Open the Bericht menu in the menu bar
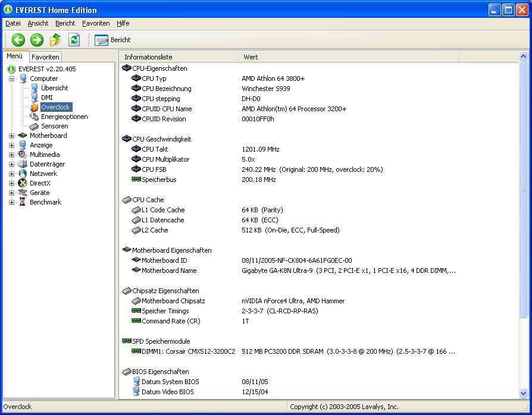The width and height of the screenshot is (532, 415). point(65,23)
